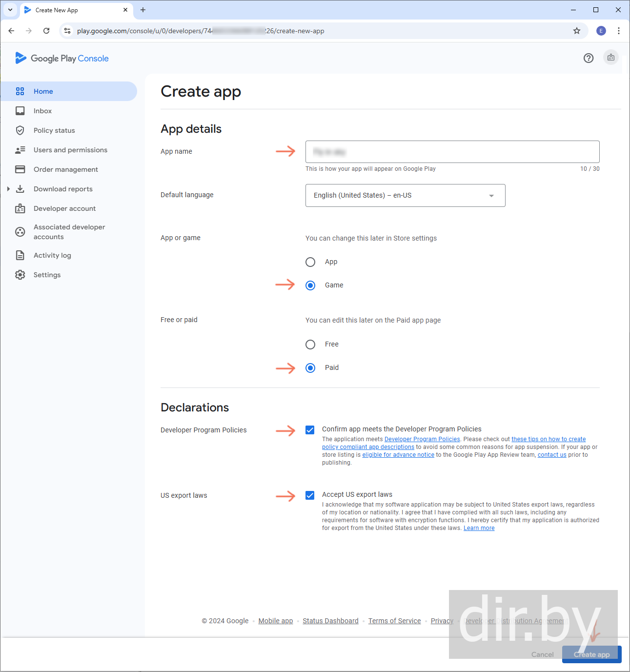Screen dimensions: 630x672
Task: Click the Download reports download icon
Action: pos(20,189)
